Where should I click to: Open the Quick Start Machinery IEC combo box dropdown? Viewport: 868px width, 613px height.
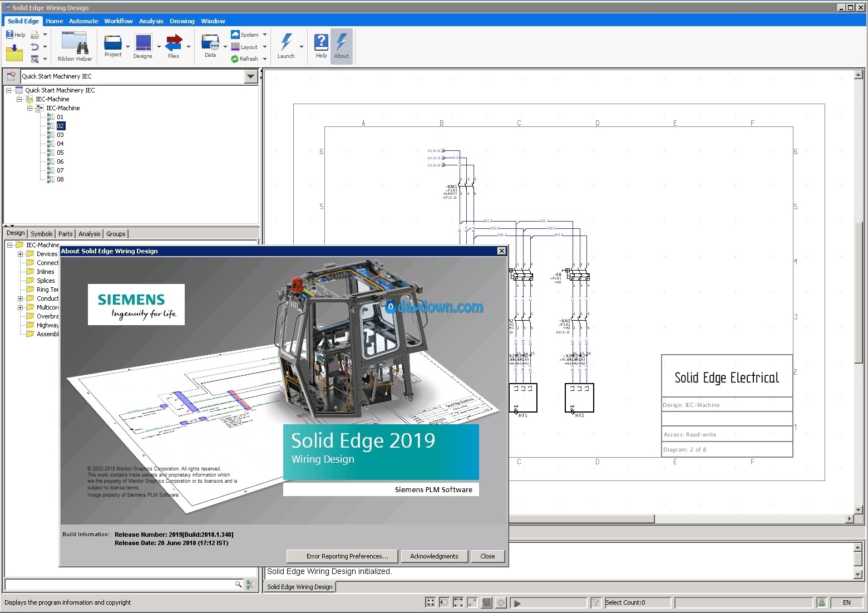point(251,76)
